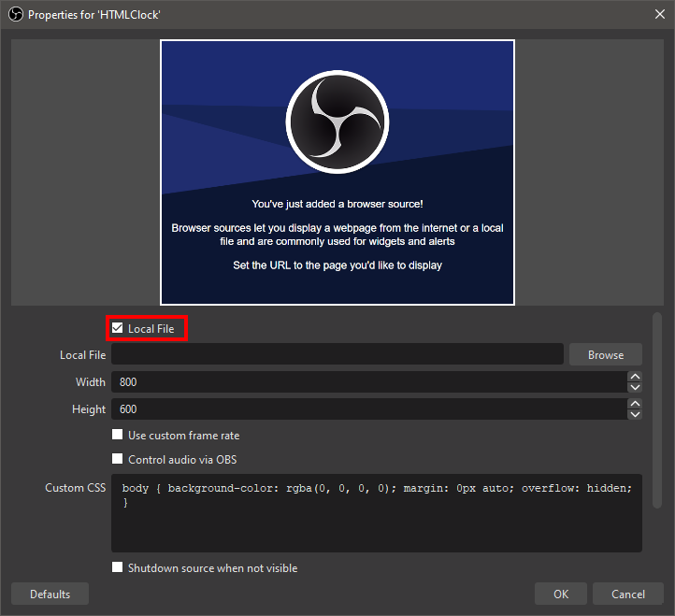The width and height of the screenshot is (675, 616).
Task: Click the "Width" label
Action: [91, 381]
